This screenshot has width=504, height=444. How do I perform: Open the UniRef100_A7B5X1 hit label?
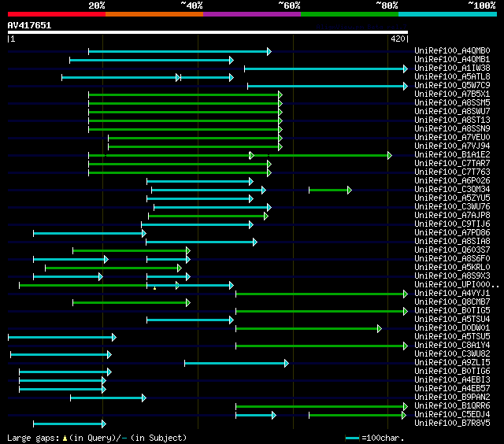click(x=452, y=94)
